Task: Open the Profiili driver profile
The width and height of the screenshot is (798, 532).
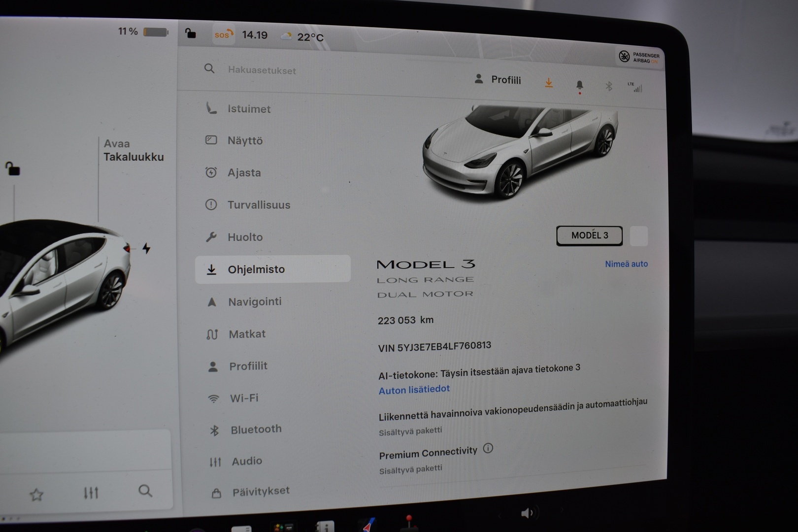Action: click(498, 80)
